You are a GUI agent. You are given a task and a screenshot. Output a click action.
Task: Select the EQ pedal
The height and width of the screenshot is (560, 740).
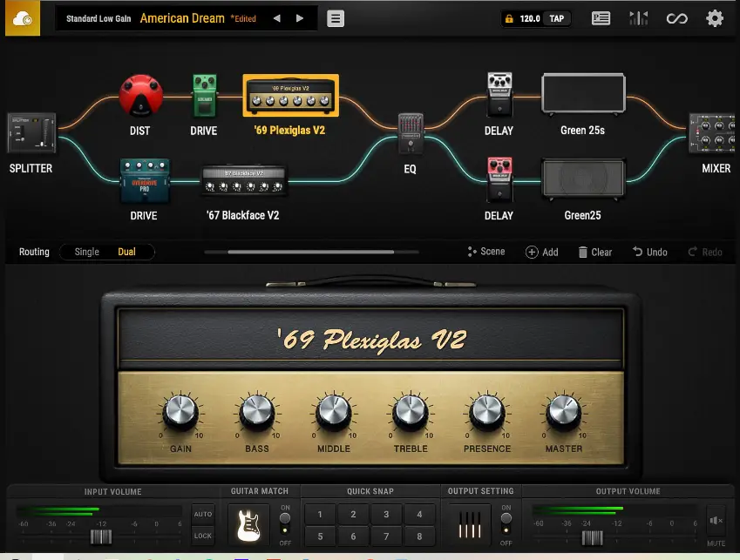411,133
